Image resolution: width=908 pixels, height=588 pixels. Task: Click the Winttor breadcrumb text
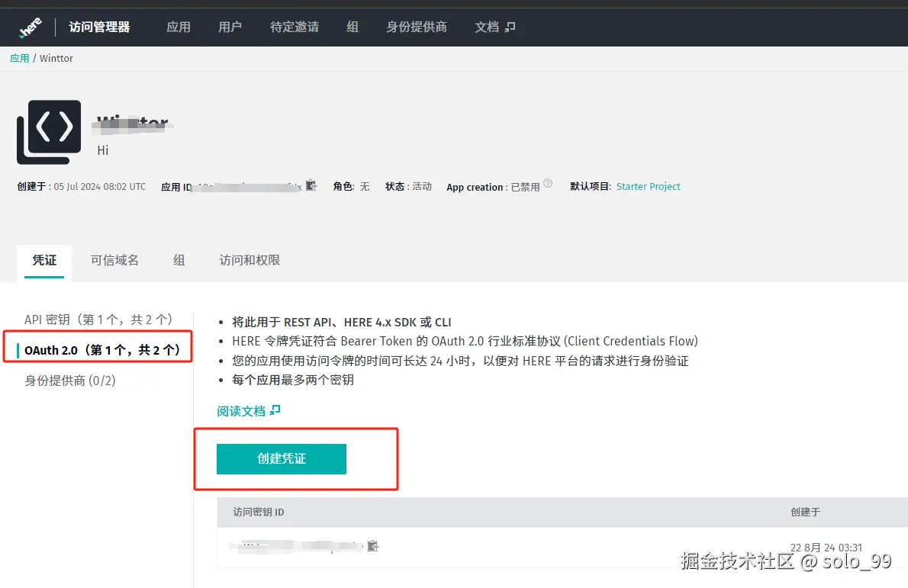point(56,59)
